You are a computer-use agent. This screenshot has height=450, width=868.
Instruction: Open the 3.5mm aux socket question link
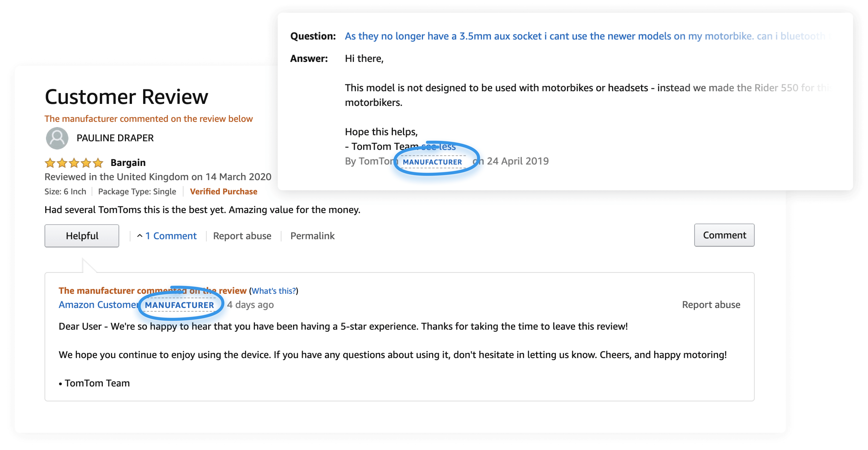click(x=549, y=36)
